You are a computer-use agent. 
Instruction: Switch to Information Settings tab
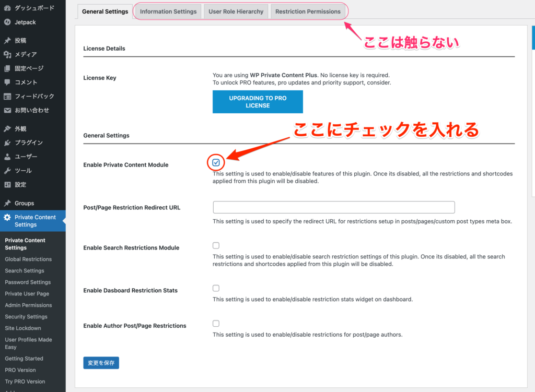(x=168, y=11)
